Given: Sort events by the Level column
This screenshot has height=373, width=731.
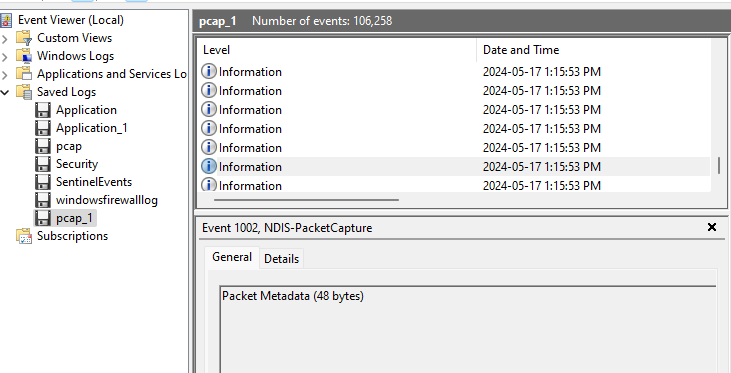Looking at the screenshot, I should point(337,50).
